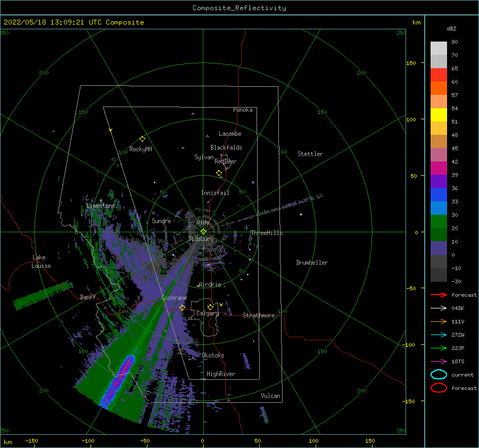Click the red forecast arrow legend icon
479x448 pixels.
[439, 295]
